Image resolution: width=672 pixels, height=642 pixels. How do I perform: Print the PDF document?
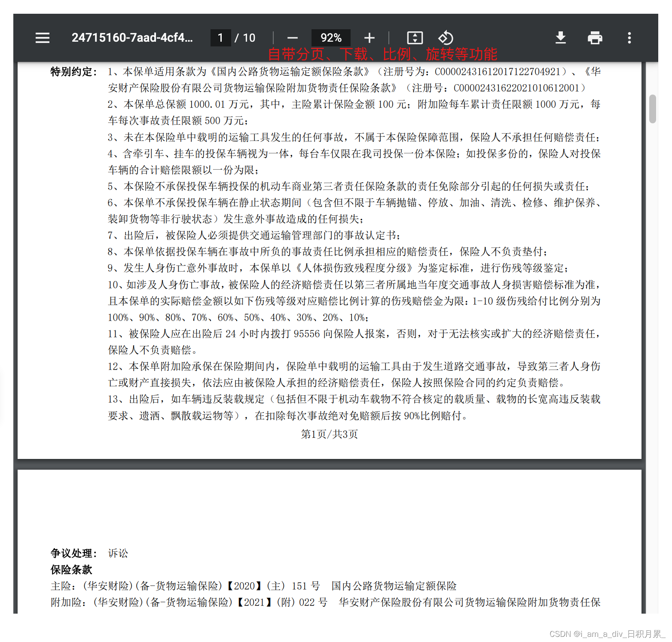pos(595,38)
